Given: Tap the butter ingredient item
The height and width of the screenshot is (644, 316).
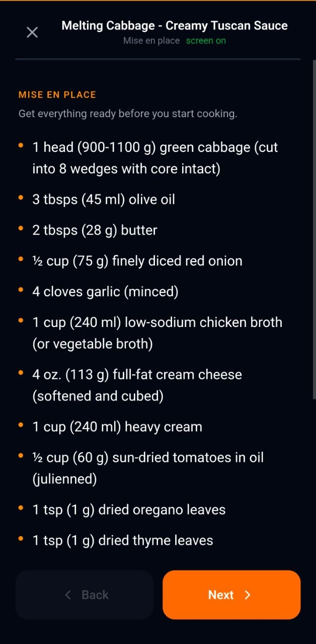Looking at the screenshot, I should pos(95,230).
